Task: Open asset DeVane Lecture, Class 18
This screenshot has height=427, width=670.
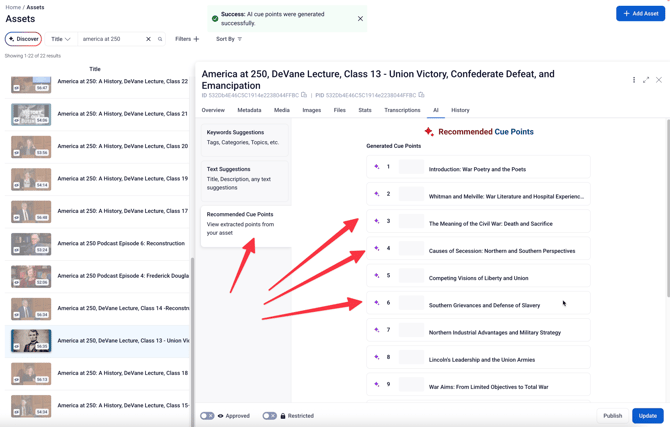Action: coord(122,373)
